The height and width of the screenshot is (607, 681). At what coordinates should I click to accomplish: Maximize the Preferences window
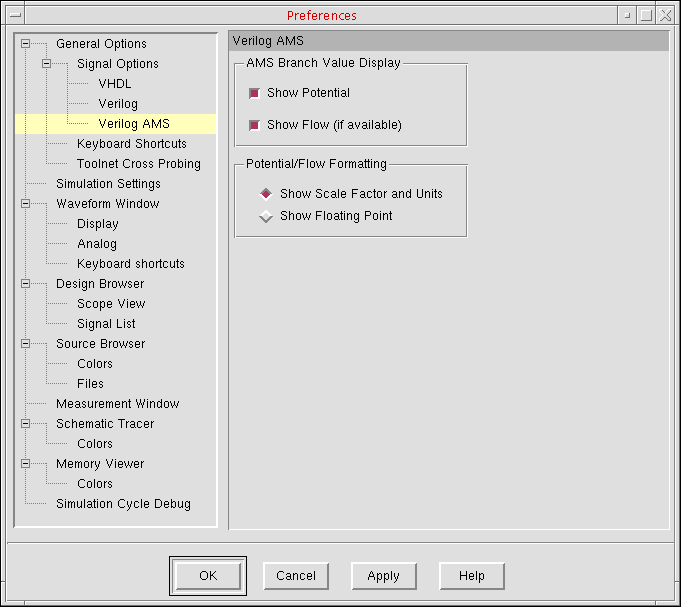[x=646, y=15]
